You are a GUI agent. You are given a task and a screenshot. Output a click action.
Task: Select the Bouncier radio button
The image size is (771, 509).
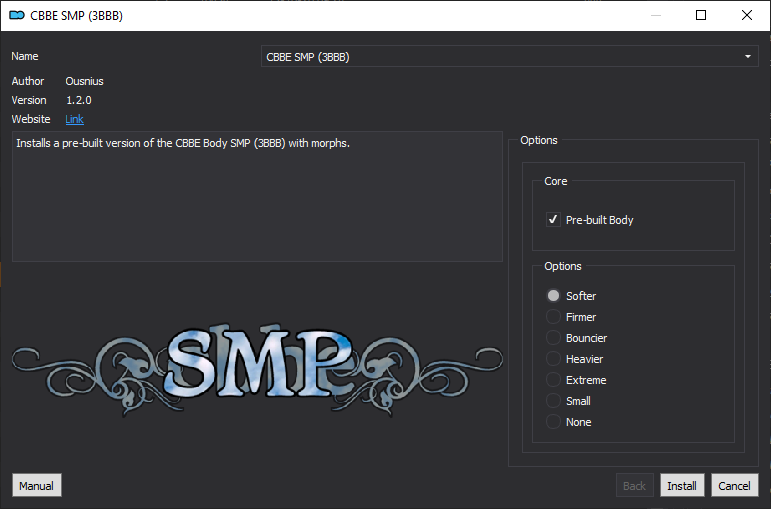pos(553,338)
